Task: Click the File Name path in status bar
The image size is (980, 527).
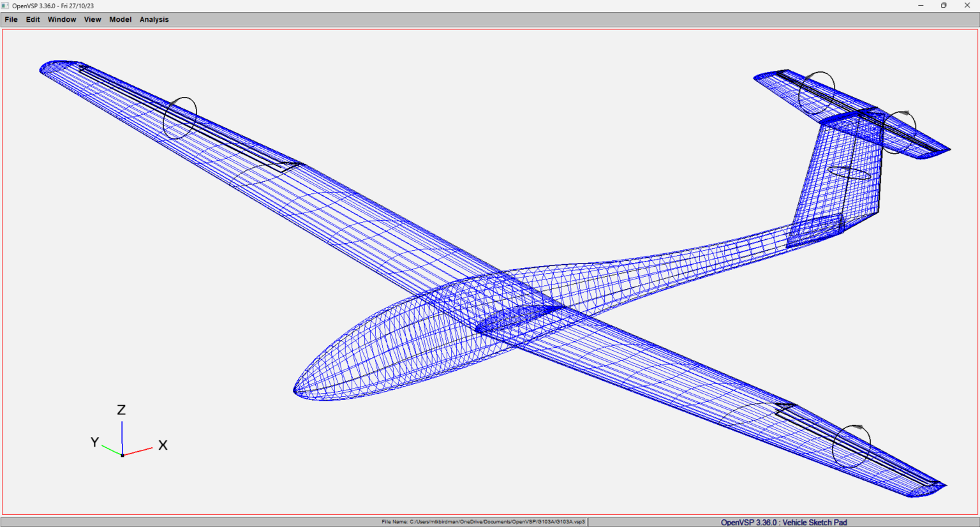Action: coord(483,522)
